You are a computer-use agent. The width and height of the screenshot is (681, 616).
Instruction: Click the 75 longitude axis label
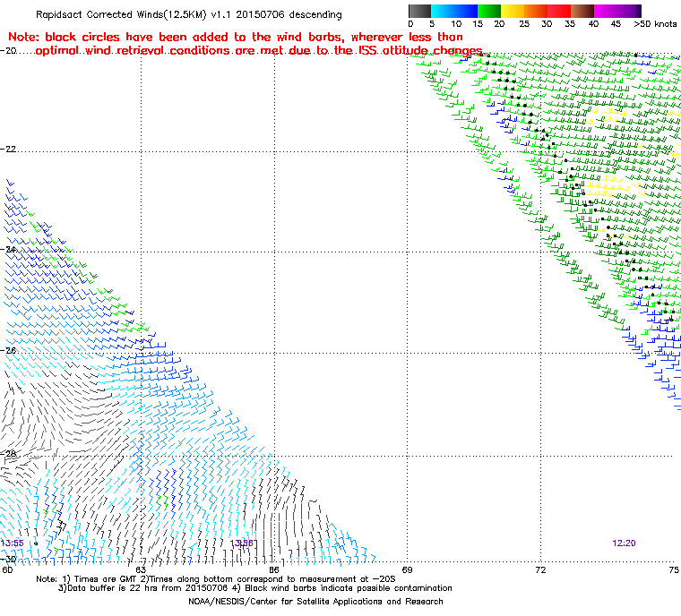(674, 569)
